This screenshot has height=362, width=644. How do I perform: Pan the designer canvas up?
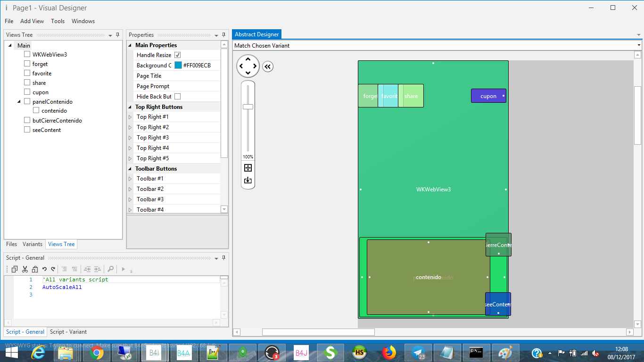[x=248, y=59]
